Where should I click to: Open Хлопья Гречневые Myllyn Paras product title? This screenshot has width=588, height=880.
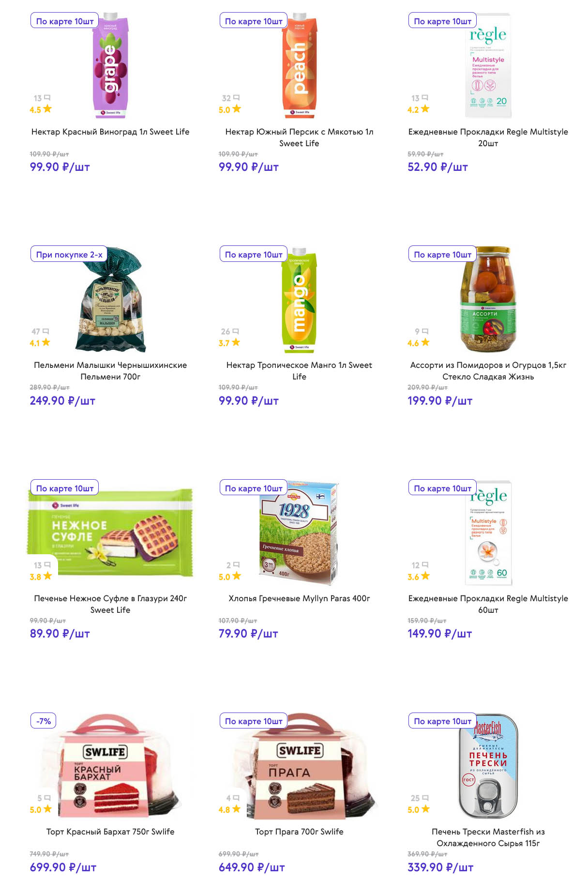299,598
